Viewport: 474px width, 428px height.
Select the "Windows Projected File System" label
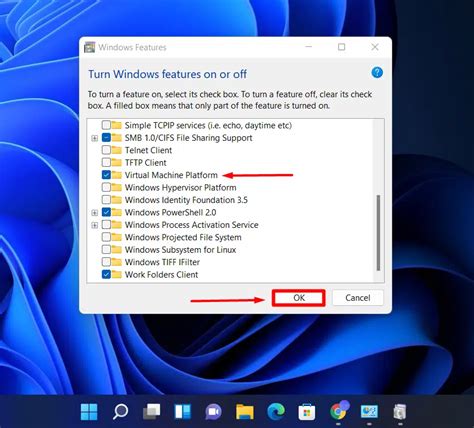[x=183, y=237]
